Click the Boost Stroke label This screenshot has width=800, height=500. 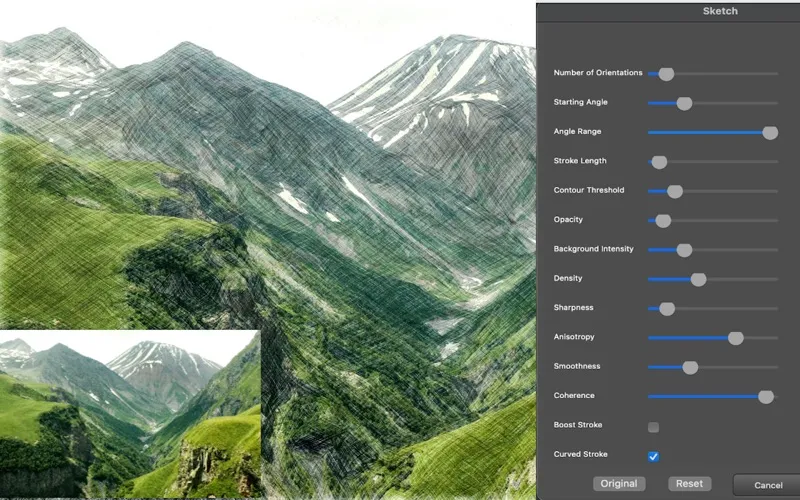(578, 424)
